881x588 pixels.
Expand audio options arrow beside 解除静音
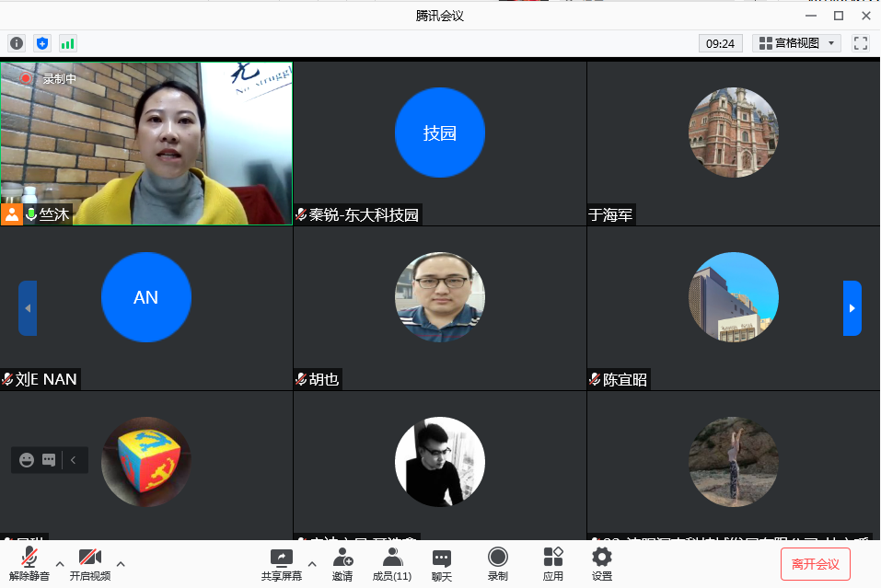(x=60, y=563)
